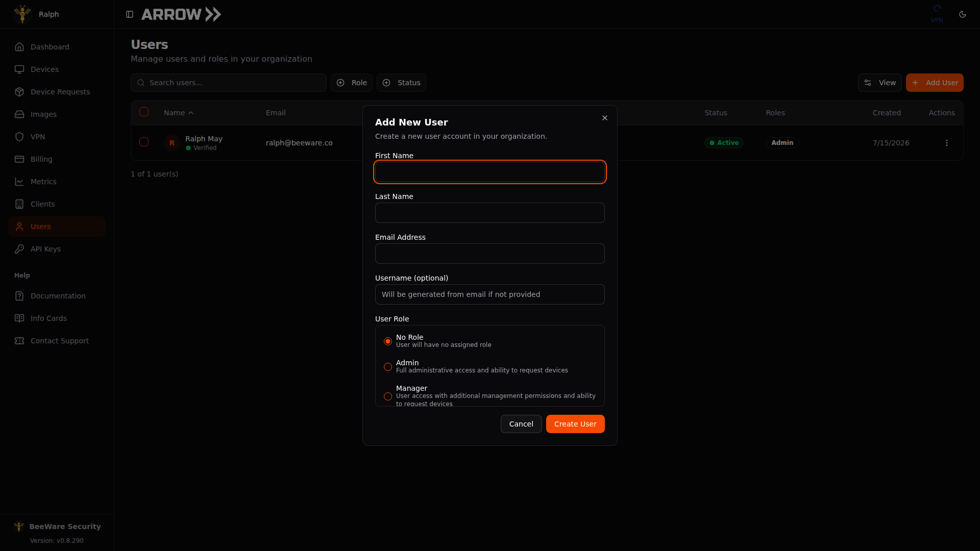
Task: Click the Devices monitor icon
Action: point(19,69)
